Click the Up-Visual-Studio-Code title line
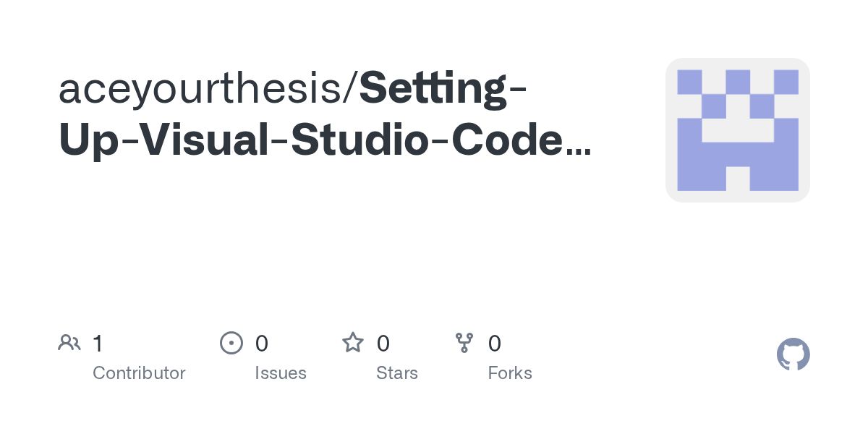868x434 pixels. coord(311,140)
